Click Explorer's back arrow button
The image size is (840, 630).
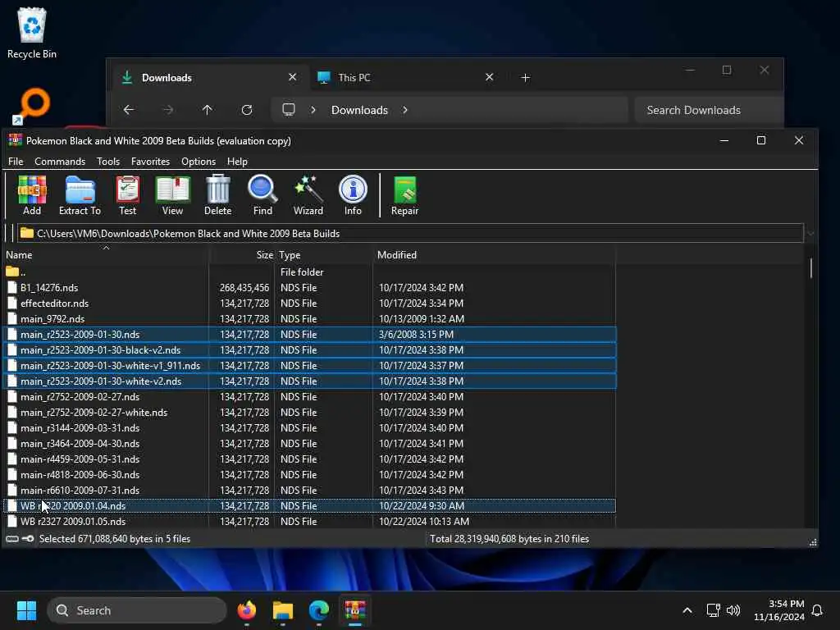click(x=129, y=110)
